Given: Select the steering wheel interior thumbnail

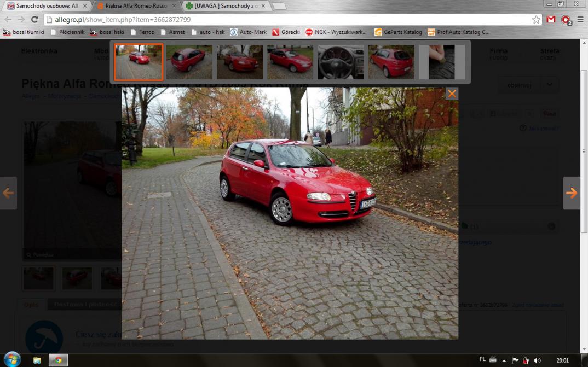Looking at the screenshot, I should tap(341, 62).
